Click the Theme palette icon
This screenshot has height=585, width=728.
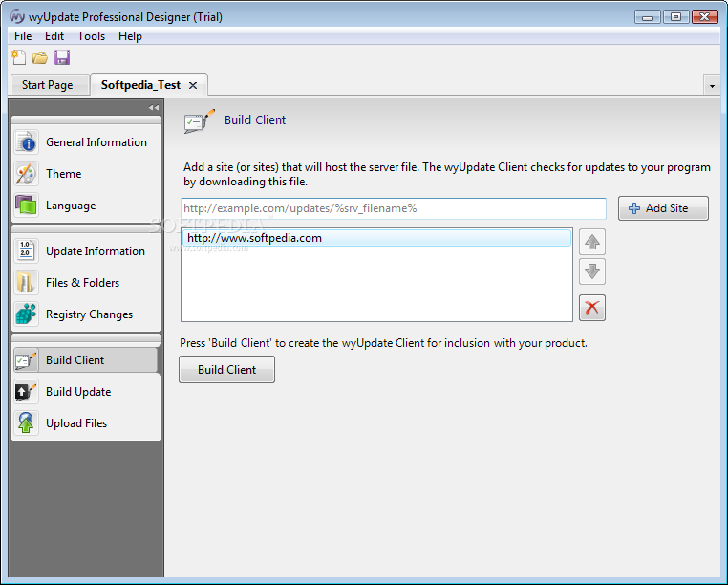[x=26, y=174]
